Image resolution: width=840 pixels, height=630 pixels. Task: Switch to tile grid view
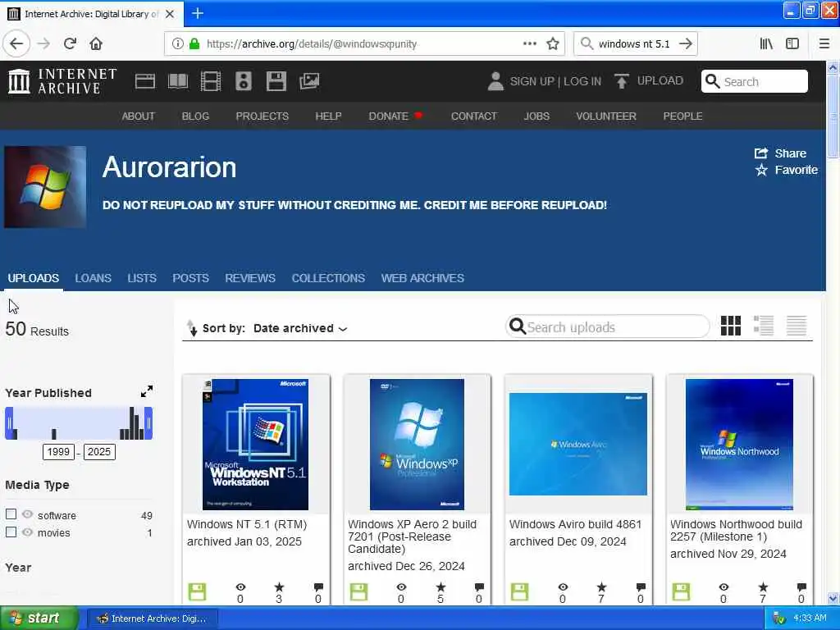coord(731,326)
